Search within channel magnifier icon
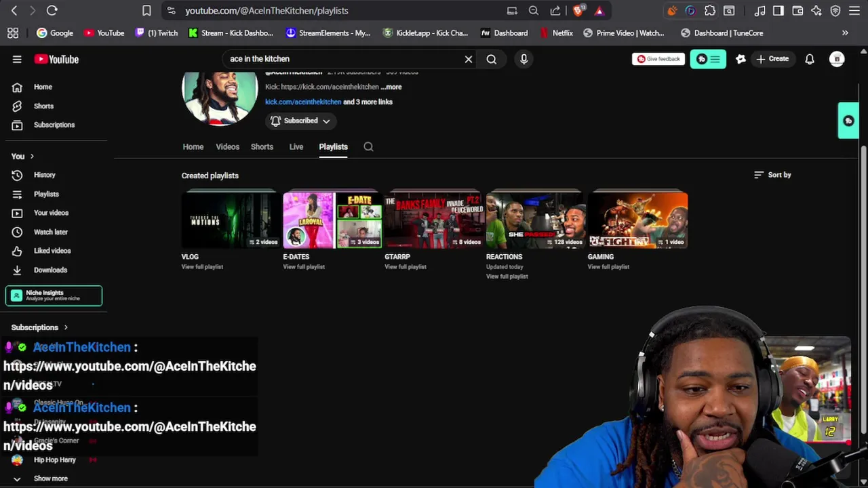868x488 pixels. [368, 146]
